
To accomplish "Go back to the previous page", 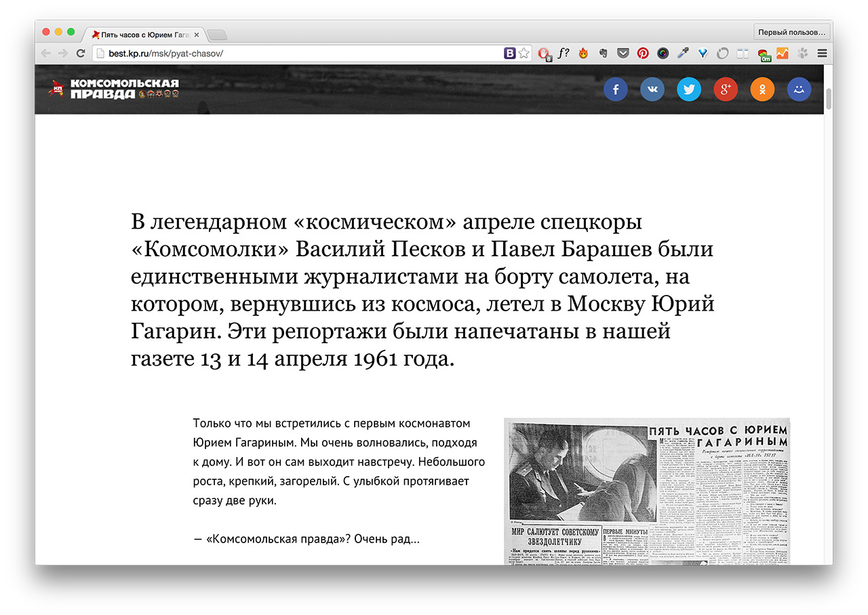I will [x=45, y=54].
